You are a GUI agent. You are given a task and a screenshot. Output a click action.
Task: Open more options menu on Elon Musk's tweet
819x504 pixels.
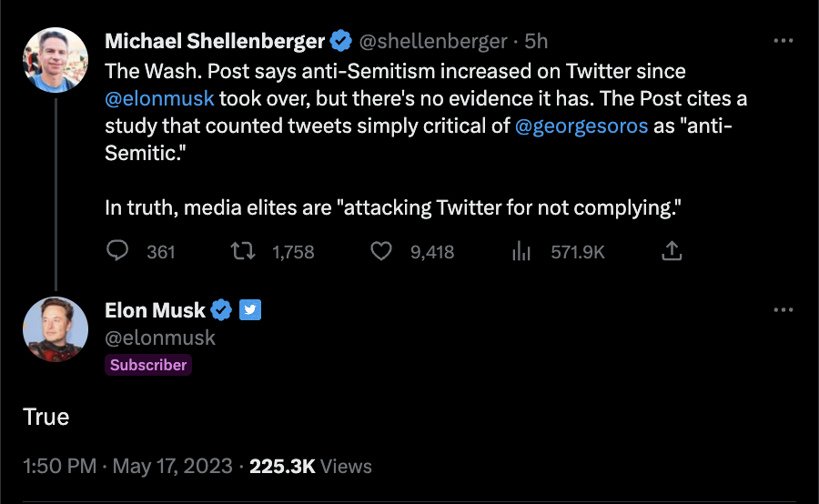tap(783, 310)
